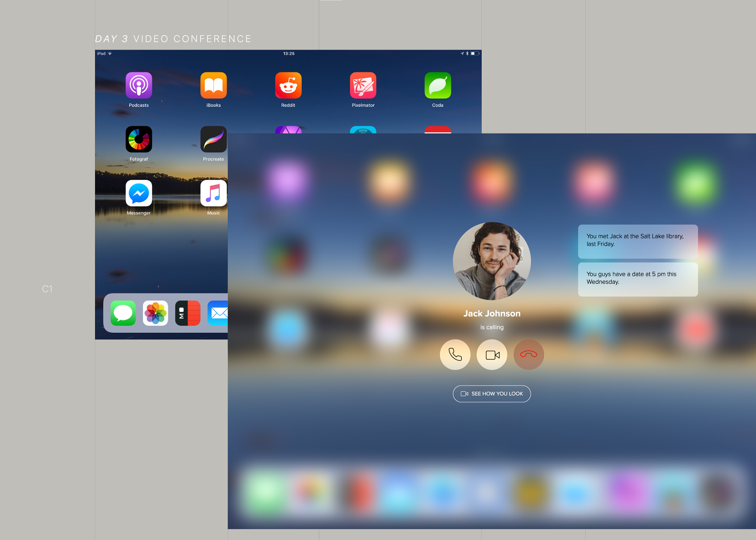Tap Jack Johnson's profile photo
This screenshot has width=756, height=540.
(492, 261)
